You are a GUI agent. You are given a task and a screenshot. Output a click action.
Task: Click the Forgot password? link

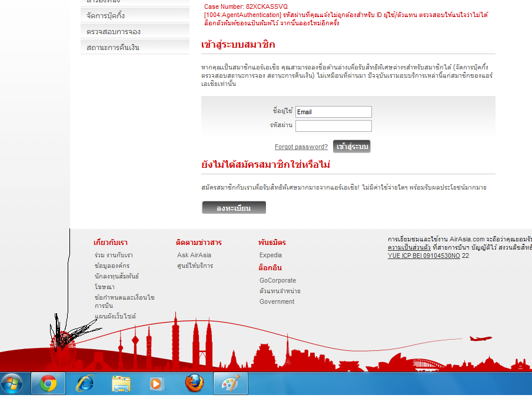coord(301,147)
